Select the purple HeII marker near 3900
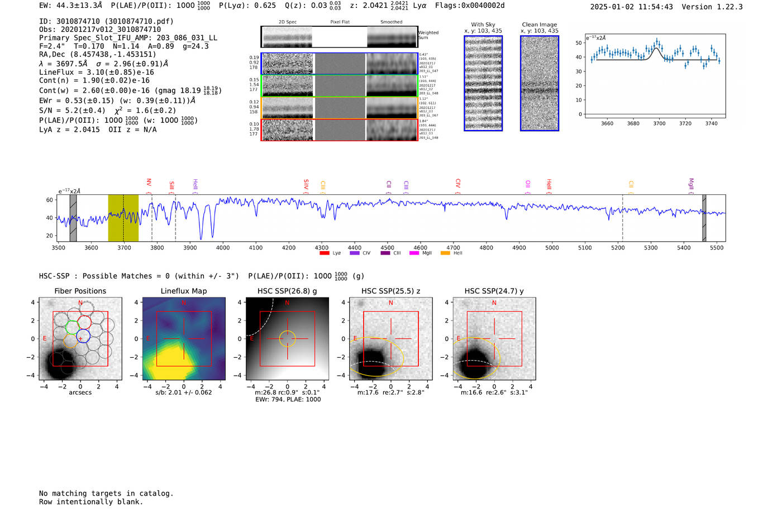Screen dimensions: 782x532 [195, 185]
